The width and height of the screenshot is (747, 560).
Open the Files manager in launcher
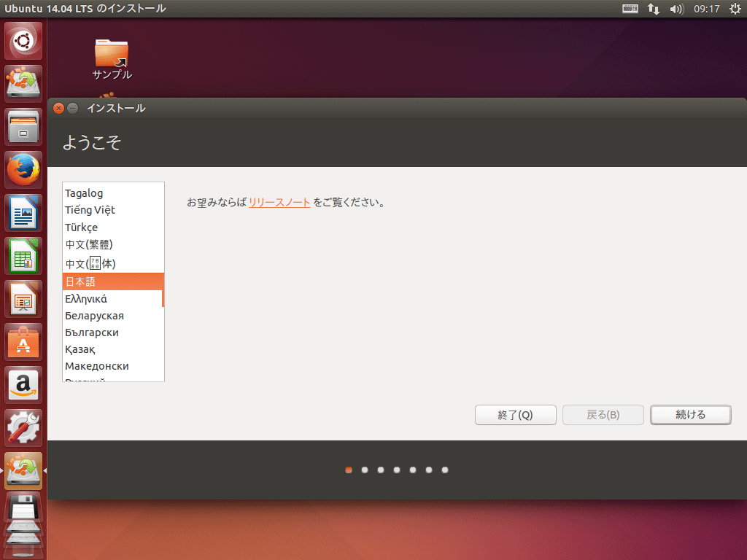[x=23, y=127]
